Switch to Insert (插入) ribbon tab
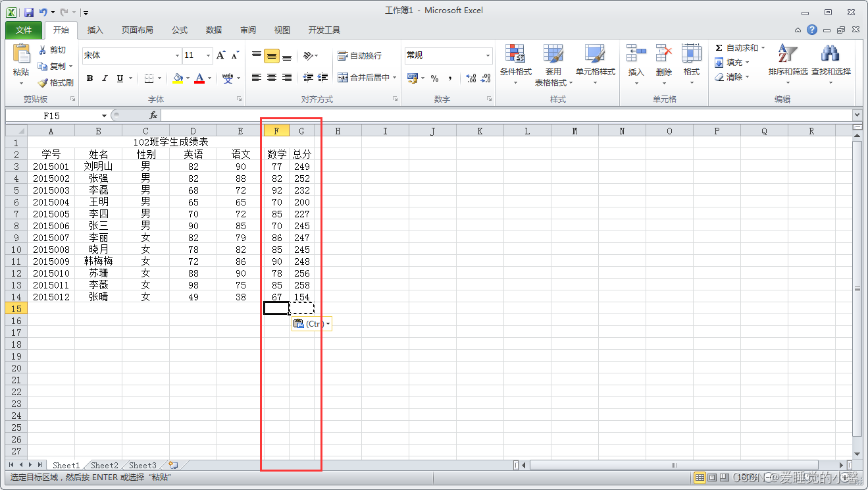 (95, 30)
